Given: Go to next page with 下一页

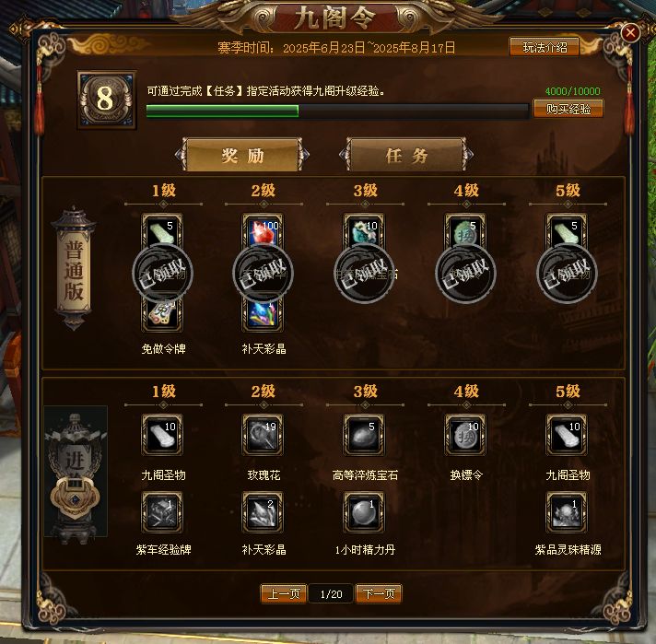Looking at the screenshot, I should click(x=379, y=593).
